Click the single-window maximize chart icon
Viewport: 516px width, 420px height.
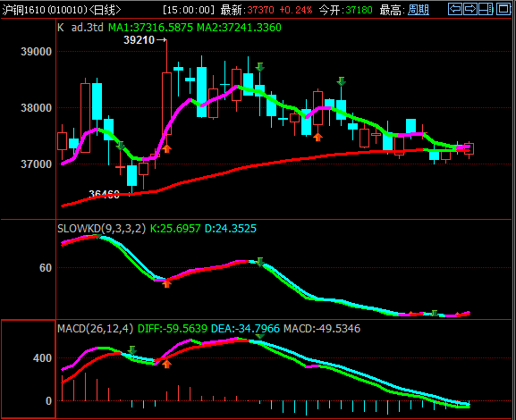point(503,9)
